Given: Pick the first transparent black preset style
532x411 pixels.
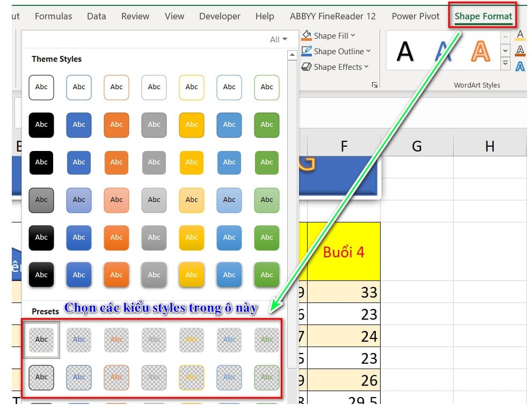Looking at the screenshot, I should coord(41,340).
